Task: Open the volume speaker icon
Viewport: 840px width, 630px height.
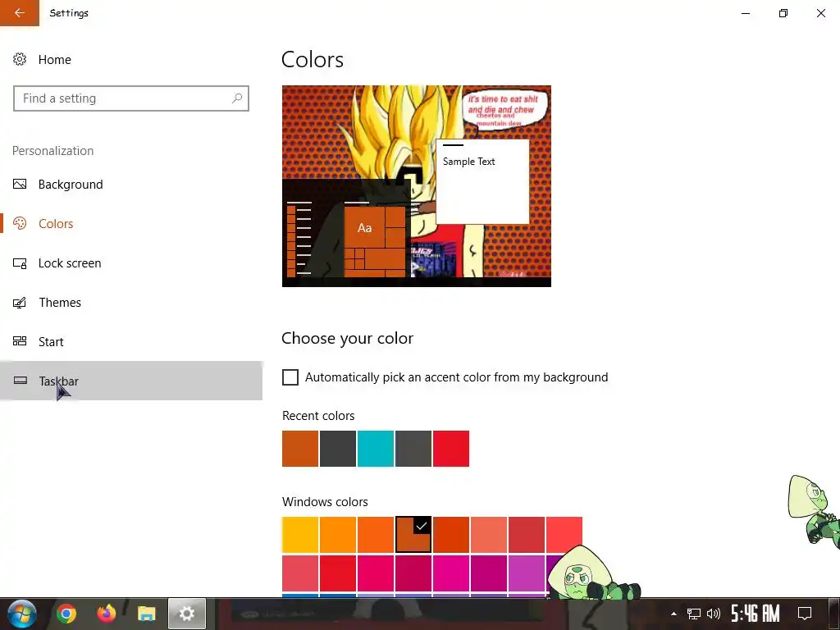Action: point(714,614)
